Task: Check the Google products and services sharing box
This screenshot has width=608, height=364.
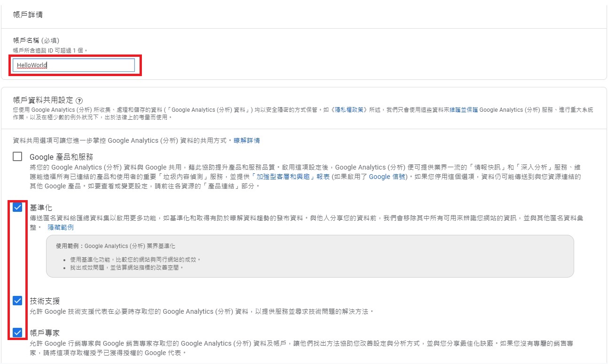Action: [16, 156]
